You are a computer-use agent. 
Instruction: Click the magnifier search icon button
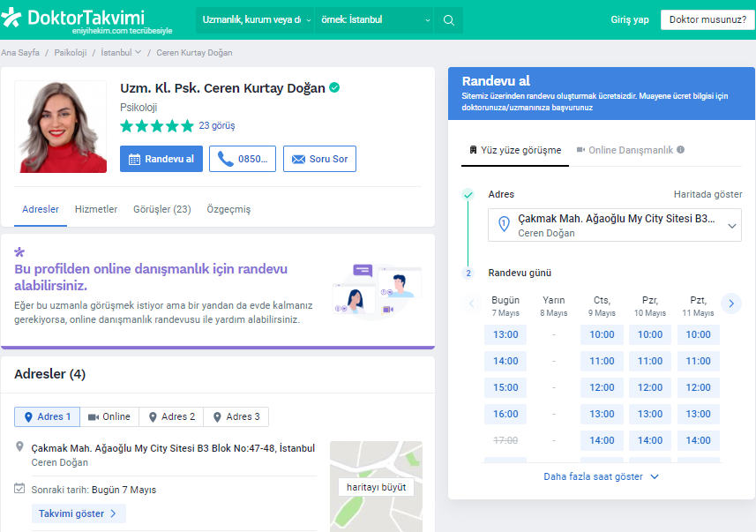448,20
